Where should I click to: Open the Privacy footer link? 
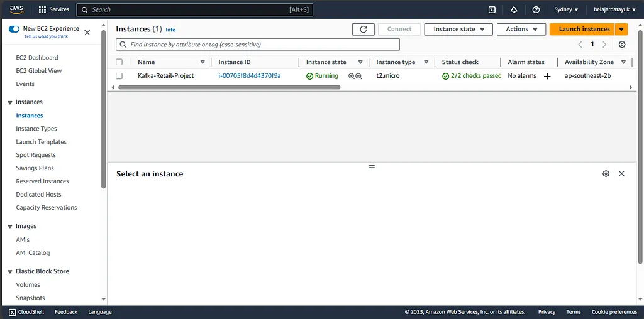[547, 312]
